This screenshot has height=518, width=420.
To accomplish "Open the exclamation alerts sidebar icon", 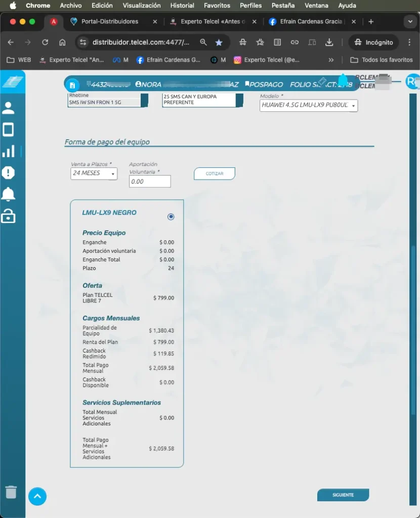I will [x=8, y=172].
